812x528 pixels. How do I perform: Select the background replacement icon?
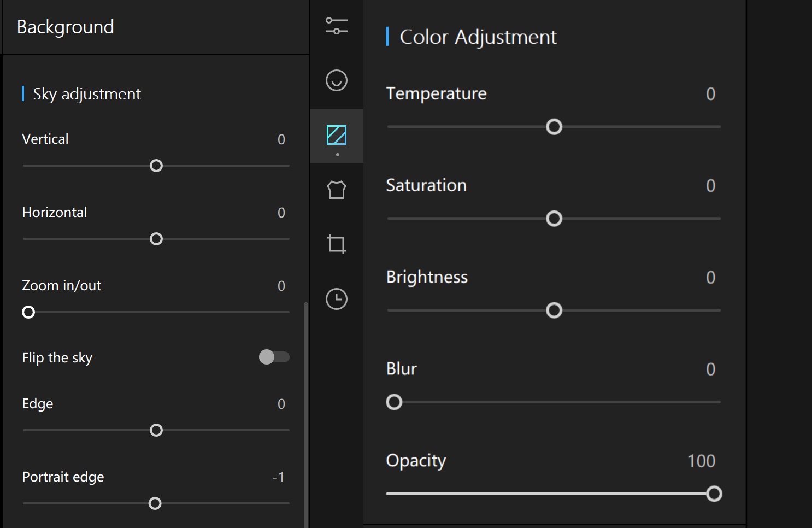click(x=337, y=135)
